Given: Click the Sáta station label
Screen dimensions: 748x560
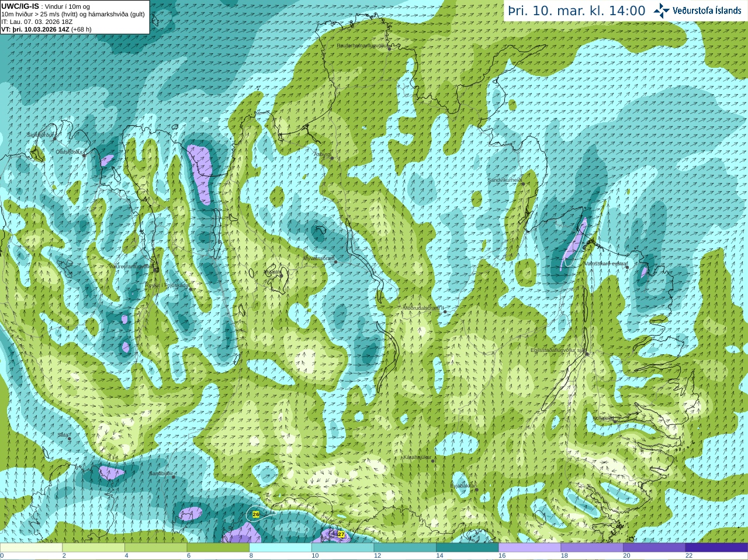Looking at the screenshot, I should (x=63, y=435).
